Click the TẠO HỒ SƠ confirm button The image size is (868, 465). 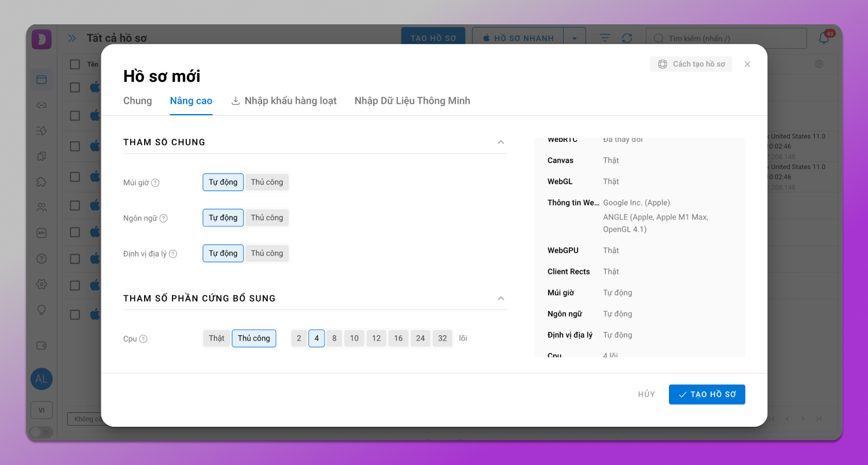[707, 394]
